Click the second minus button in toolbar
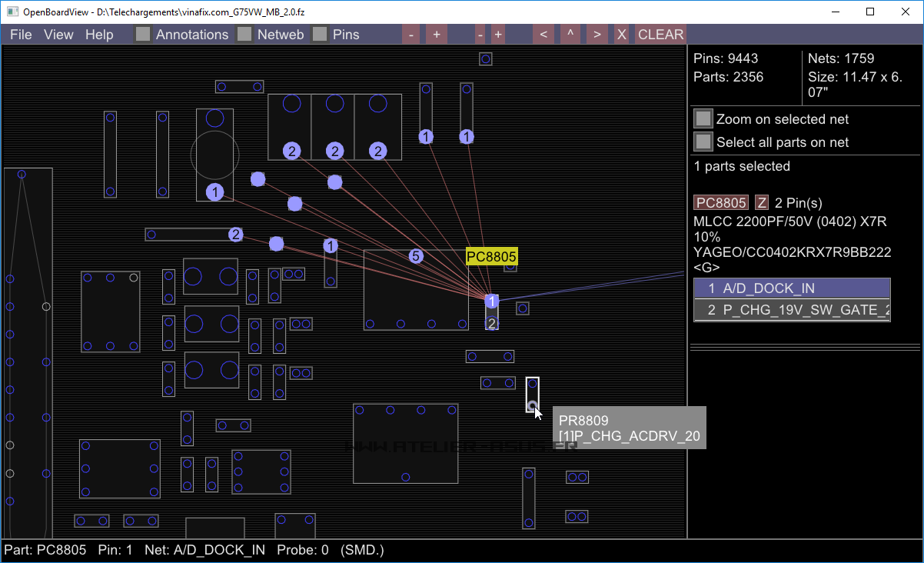924x563 pixels. pyautogui.click(x=480, y=35)
